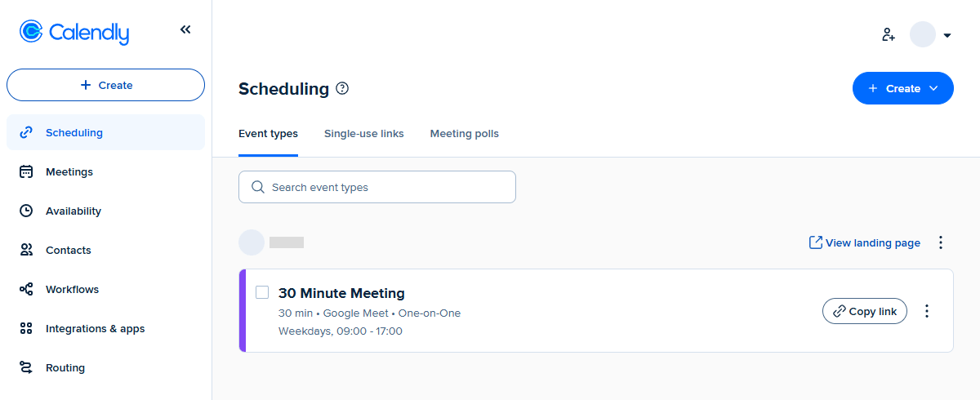
Task: Open the blue Create dropdown button
Action: (x=902, y=88)
